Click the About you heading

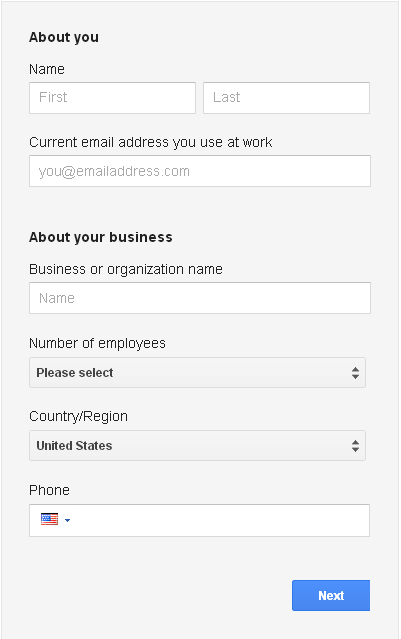(64, 37)
